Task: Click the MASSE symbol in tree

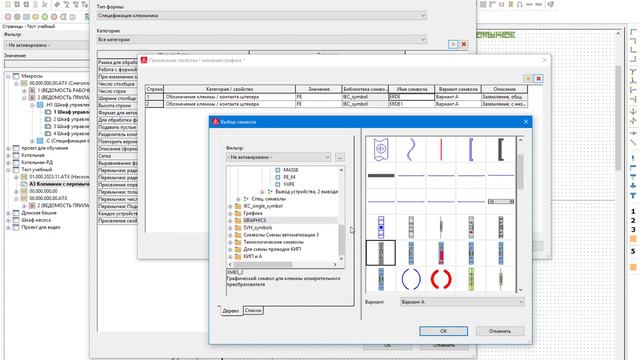Action: pos(291,170)
